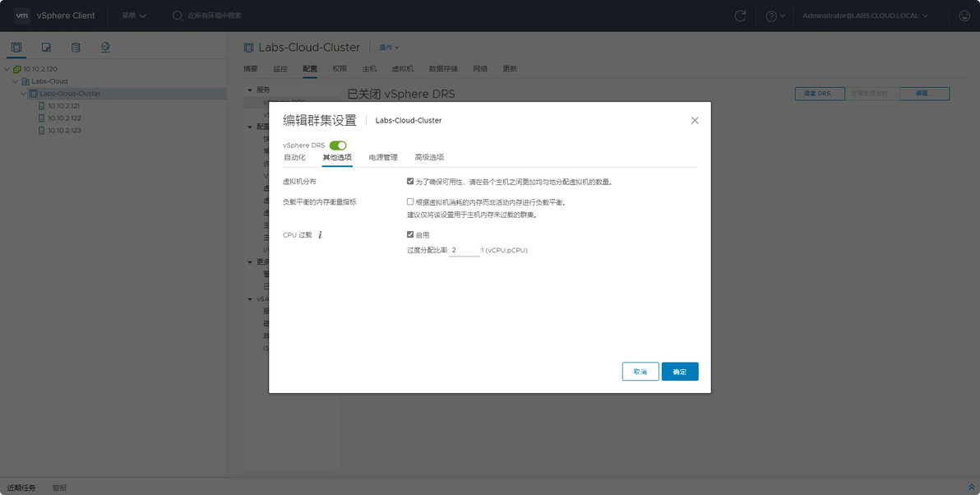The height and width of the screenshot is (495, 980).
Task: Open the 数据存储 datastores tab
Action: click(x=443, y=69)
